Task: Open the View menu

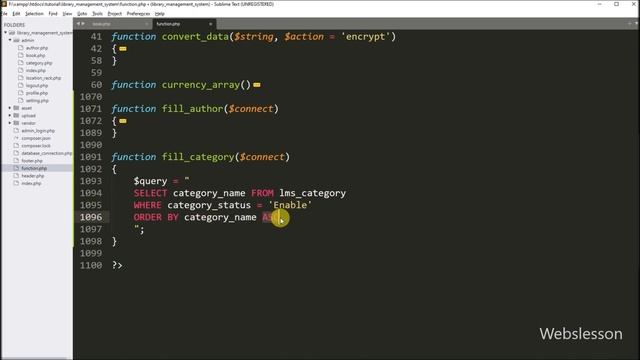Action: pyautogui.click(x=67, y=13)
